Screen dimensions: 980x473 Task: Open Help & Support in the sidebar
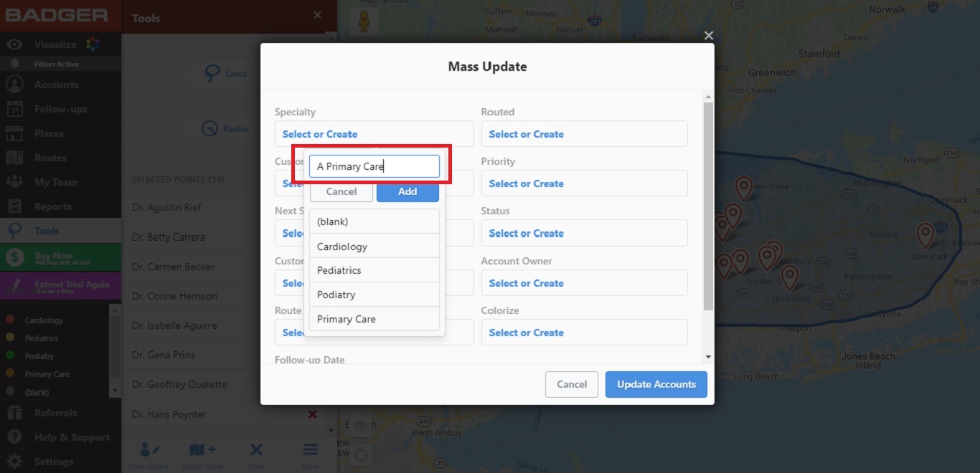coord(60,437)
